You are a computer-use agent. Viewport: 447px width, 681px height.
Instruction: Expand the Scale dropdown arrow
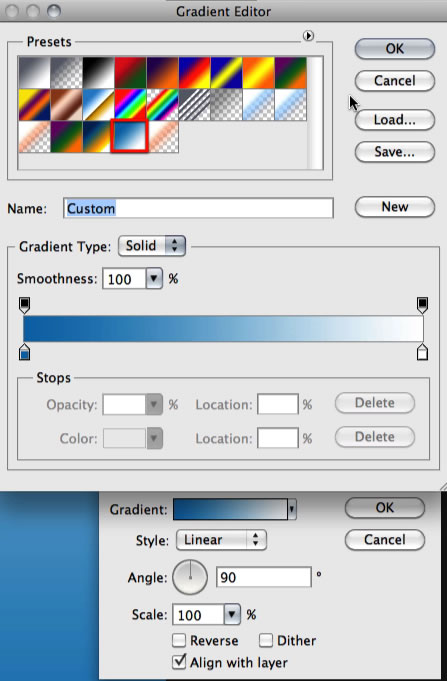click(232, 615)
